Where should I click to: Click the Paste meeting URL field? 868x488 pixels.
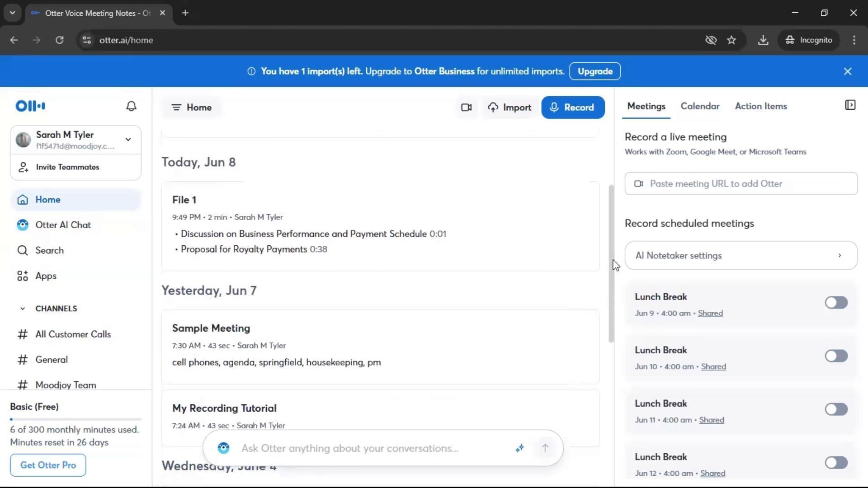click(x=741, y=184)
